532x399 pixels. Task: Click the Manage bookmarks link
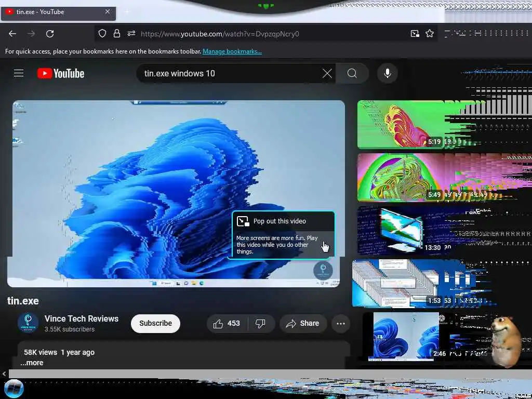click(232, 51)
